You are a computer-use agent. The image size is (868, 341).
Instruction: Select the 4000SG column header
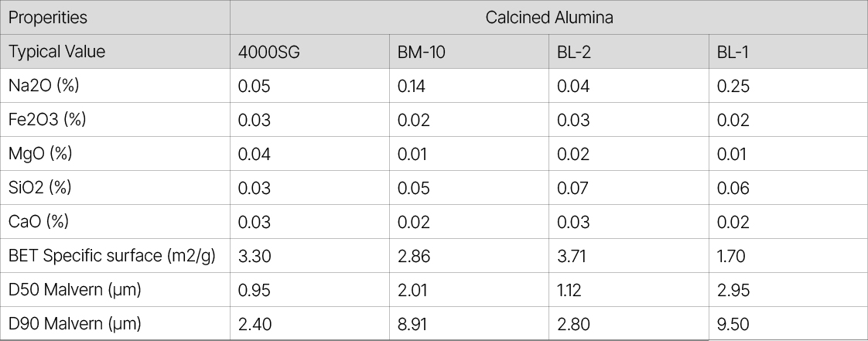click(268, 52)
